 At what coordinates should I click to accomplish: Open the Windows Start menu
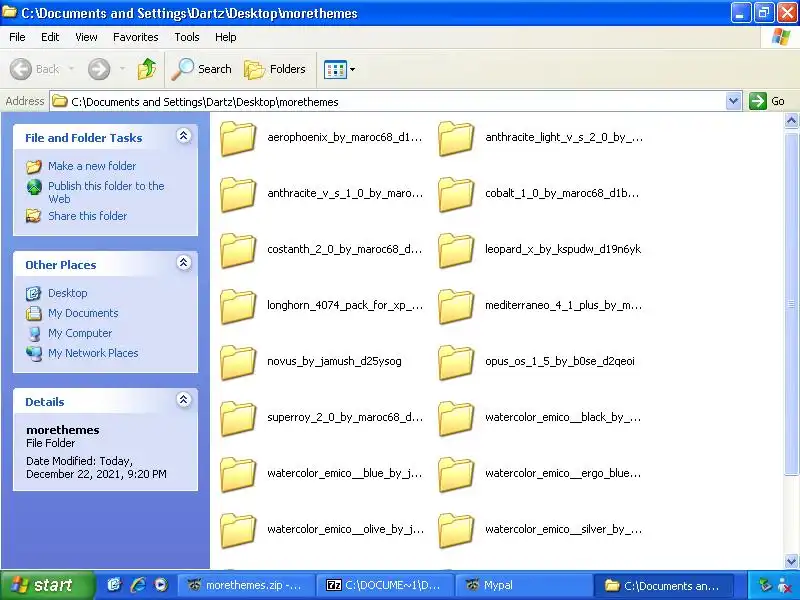tap(47, 585)
